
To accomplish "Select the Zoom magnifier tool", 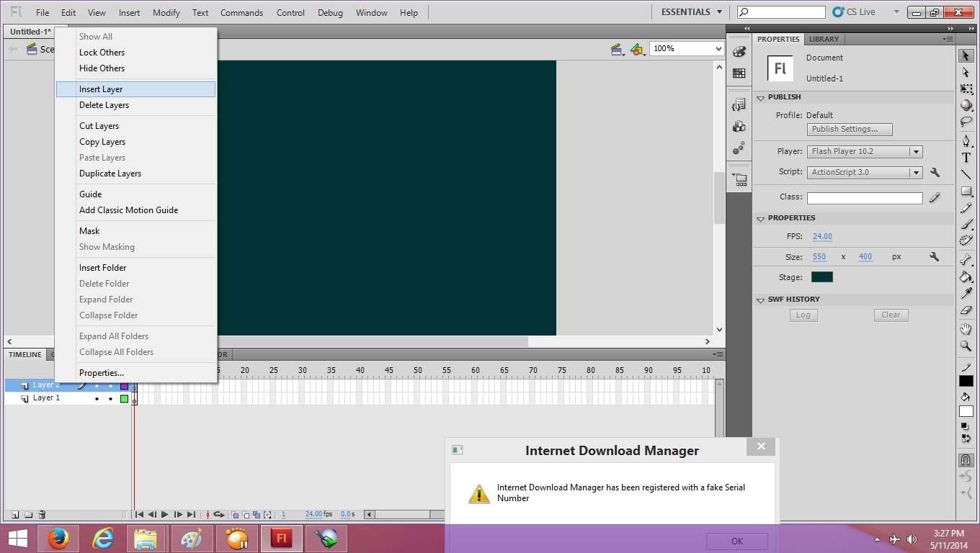I will pyautogui.click(x=966, y=346).
